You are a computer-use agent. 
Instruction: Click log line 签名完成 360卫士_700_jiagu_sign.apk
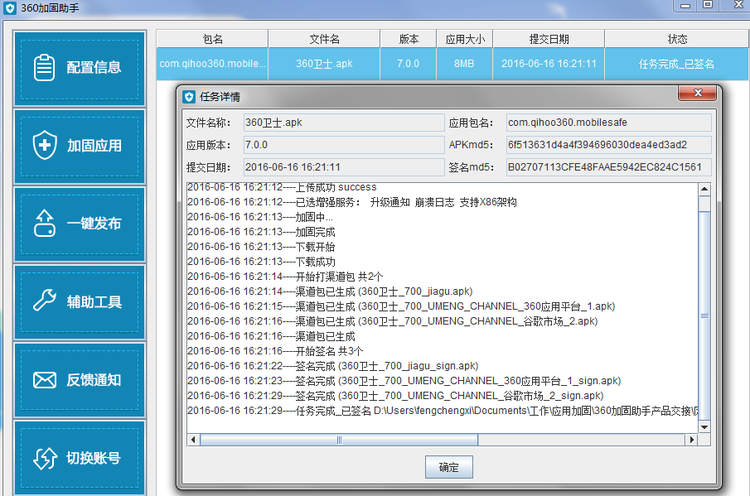tap(332, 366)
